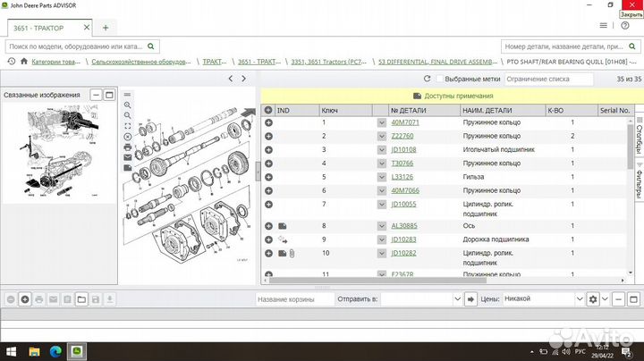Open the Столбцы side panel

click(640, 136)
